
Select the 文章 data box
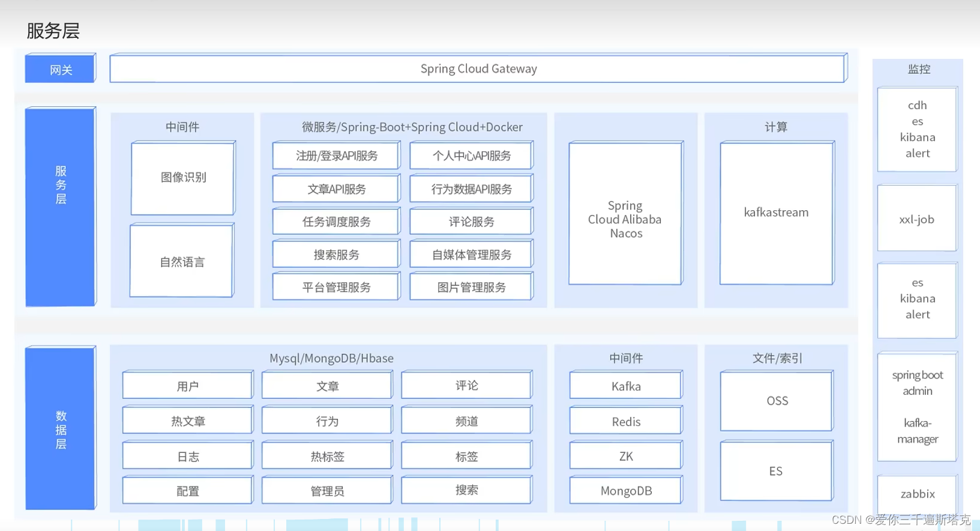(327, 385)
